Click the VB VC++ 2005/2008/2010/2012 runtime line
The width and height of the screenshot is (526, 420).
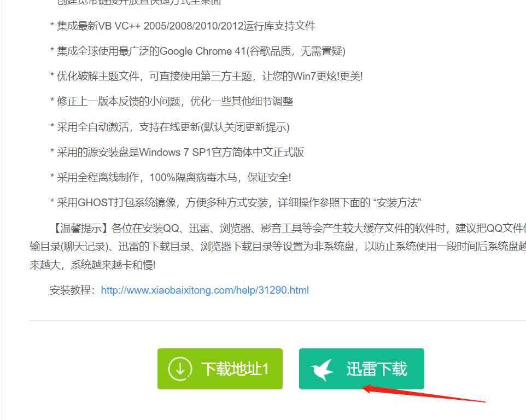pyautogui.click(x=183, y=26)
